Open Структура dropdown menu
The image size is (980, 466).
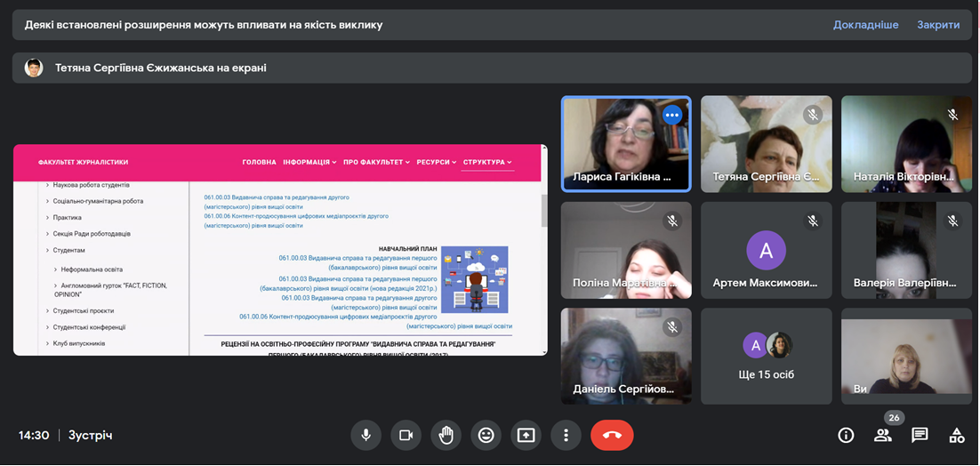tap(487, 163)
